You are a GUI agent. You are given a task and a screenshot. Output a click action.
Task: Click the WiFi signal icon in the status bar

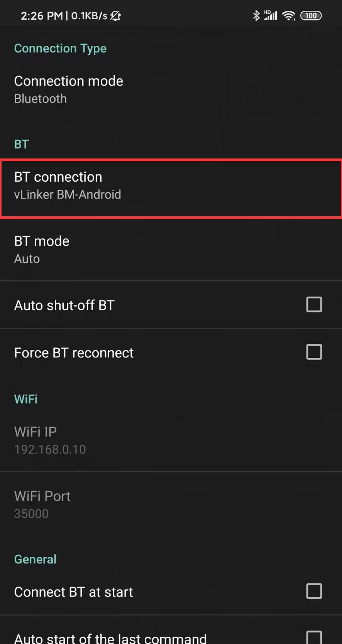[289, 15]
